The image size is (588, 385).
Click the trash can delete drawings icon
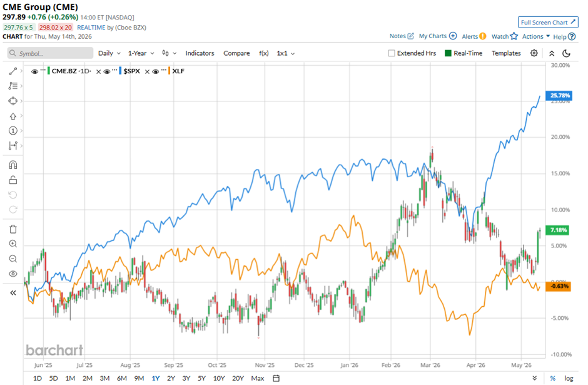(x=13, y=229)
